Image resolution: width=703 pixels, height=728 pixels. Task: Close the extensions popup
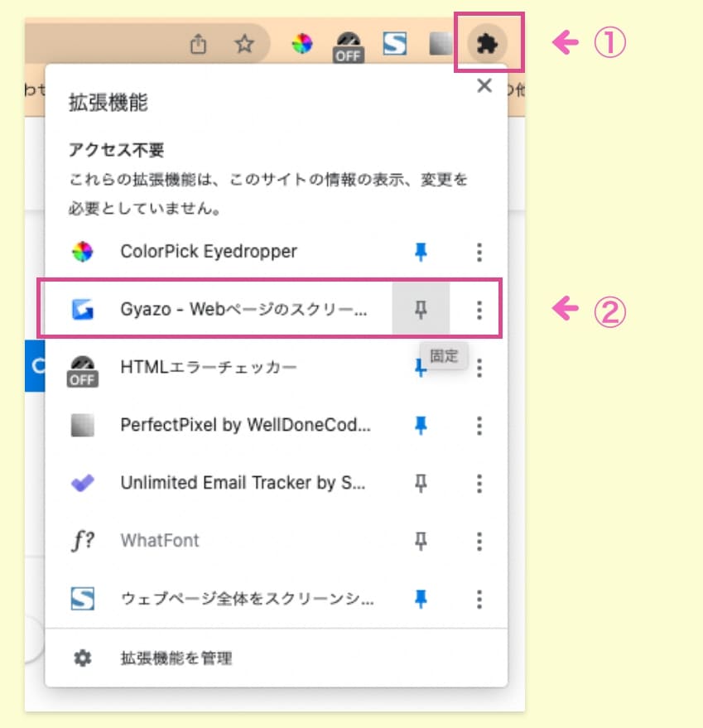point(484,85)
